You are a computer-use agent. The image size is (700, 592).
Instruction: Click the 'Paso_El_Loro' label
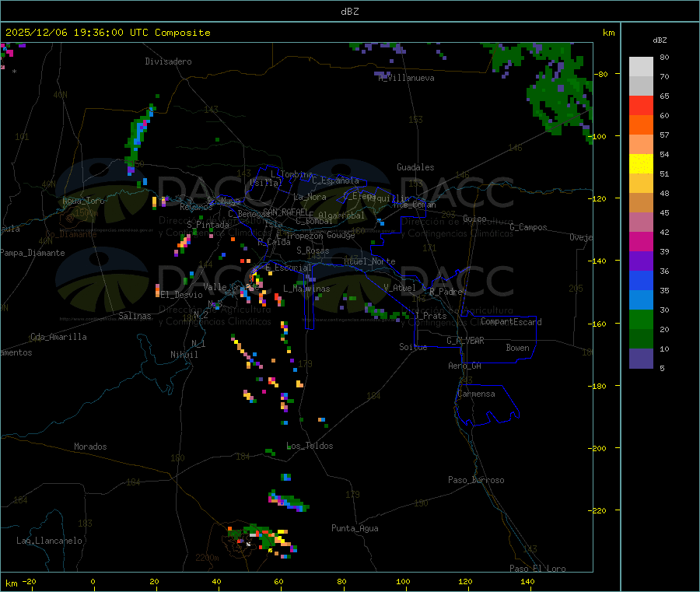538,569
